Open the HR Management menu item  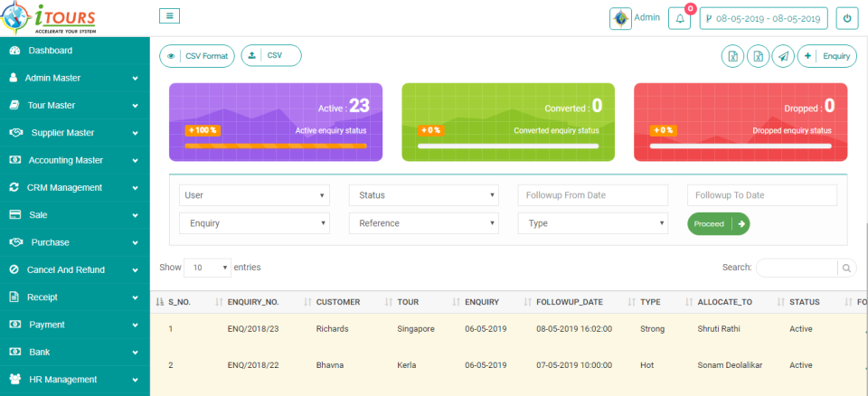pos(75,380)
